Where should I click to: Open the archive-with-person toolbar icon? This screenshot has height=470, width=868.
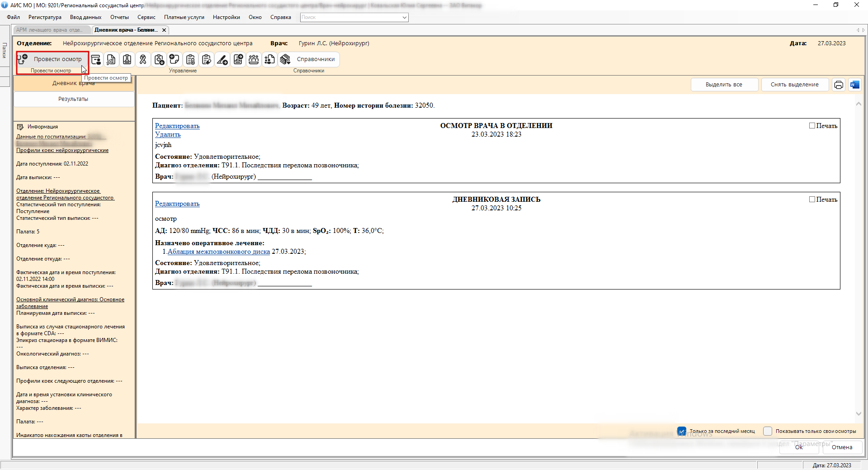[96, 59]
